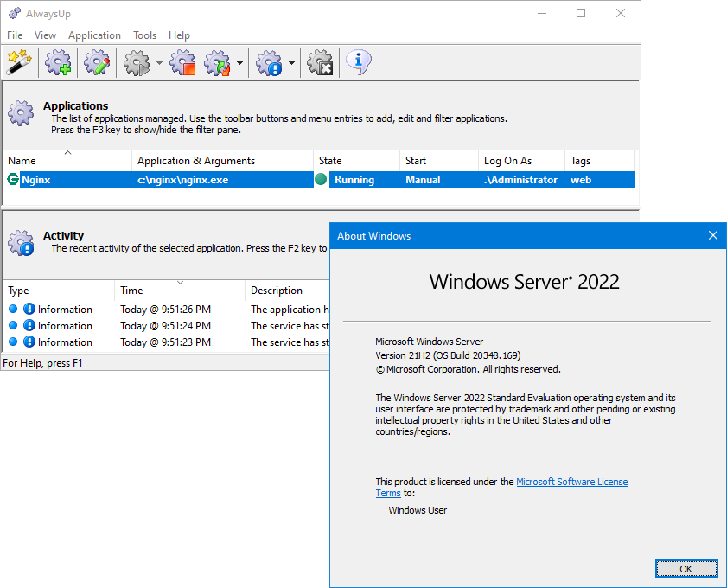
Task: Start the application using the gear-play icon
Action: 137,62
